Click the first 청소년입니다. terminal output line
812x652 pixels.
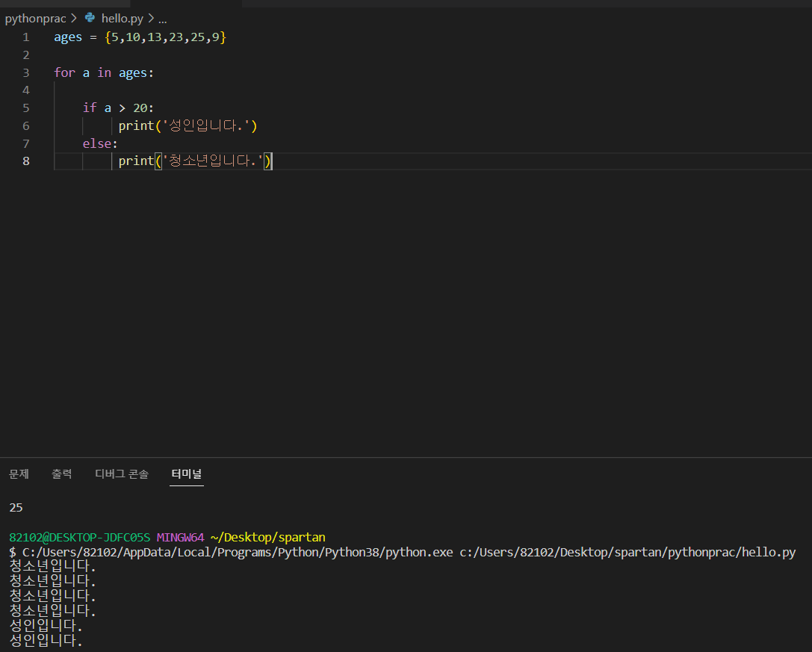pyautogui.click(x=53, y=566)
